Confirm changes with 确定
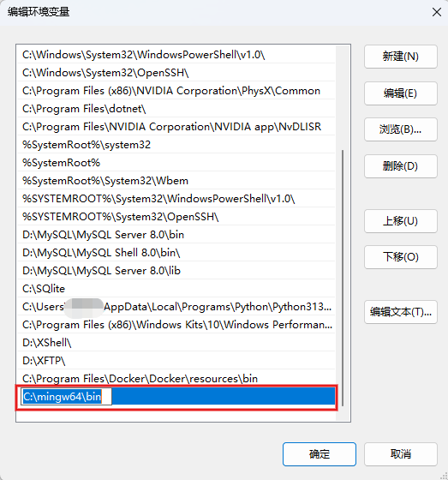This screenshot has width=448, height=480. pos(320,454)
